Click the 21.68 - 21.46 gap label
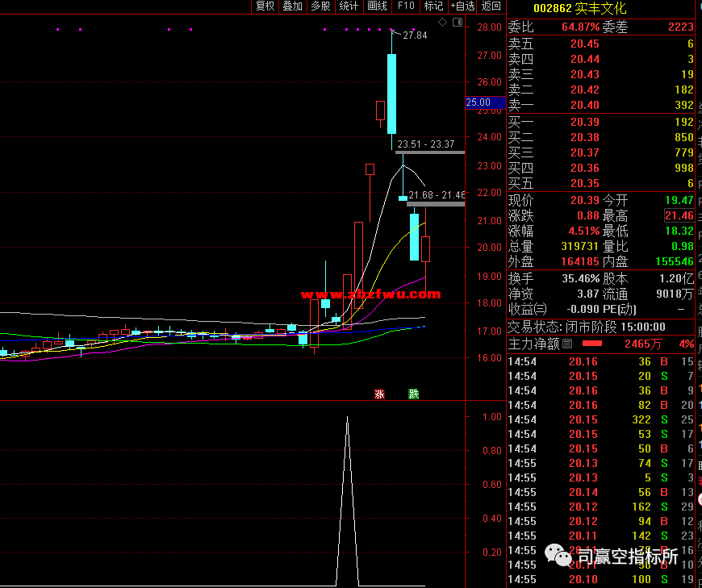The width and height of the screenshot is (702, 588). (437, 195)
